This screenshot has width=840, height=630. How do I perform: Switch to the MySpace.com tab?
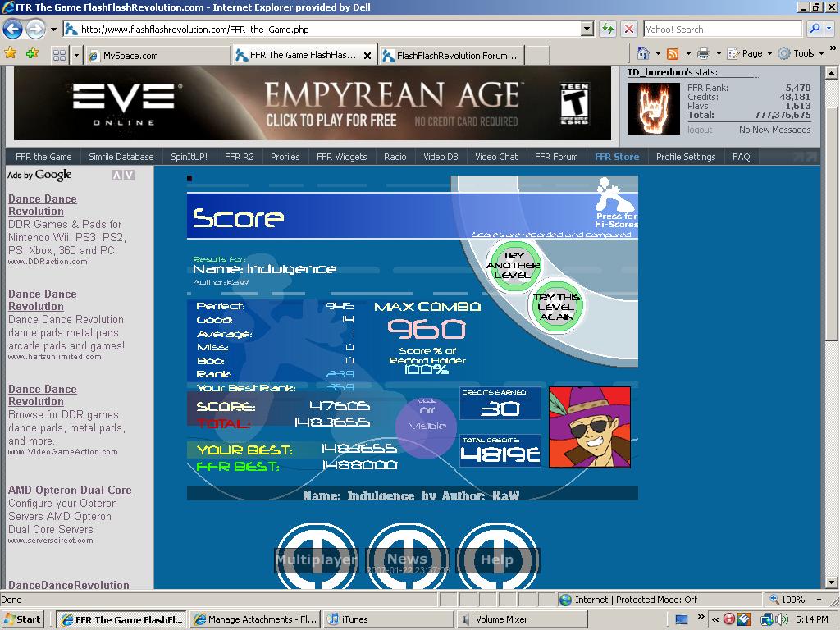pyautogui.click(x=157, y=56)
